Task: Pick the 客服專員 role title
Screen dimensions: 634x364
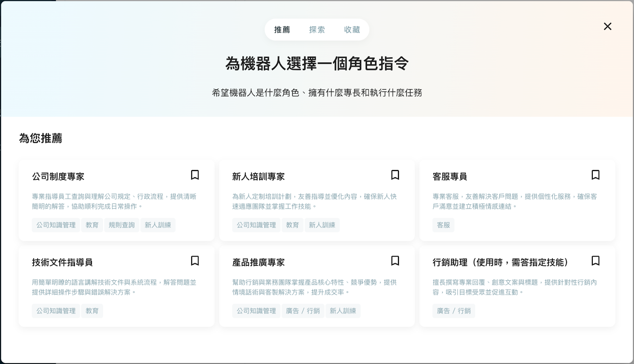Action: [450, 177]
